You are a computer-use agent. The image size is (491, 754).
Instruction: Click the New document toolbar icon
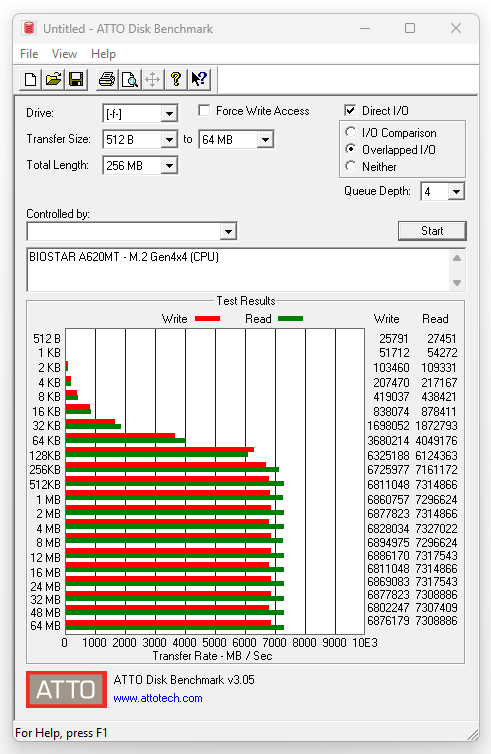(30, 79)
